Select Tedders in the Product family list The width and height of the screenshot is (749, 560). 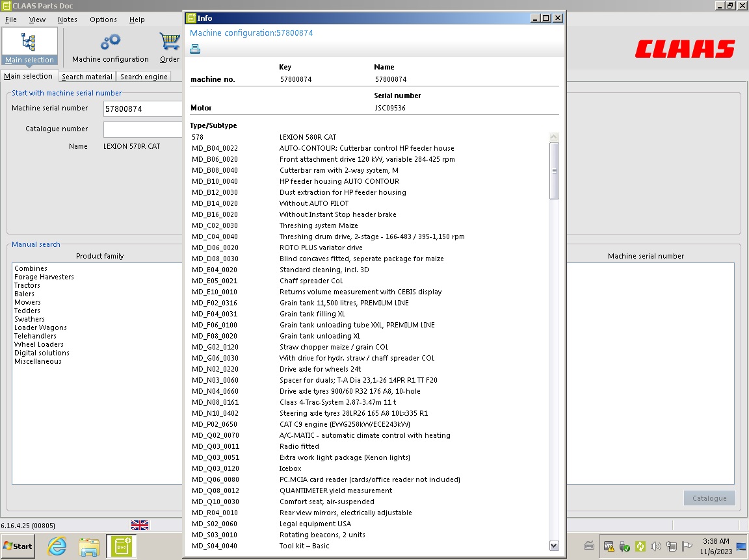coord(27,311)
